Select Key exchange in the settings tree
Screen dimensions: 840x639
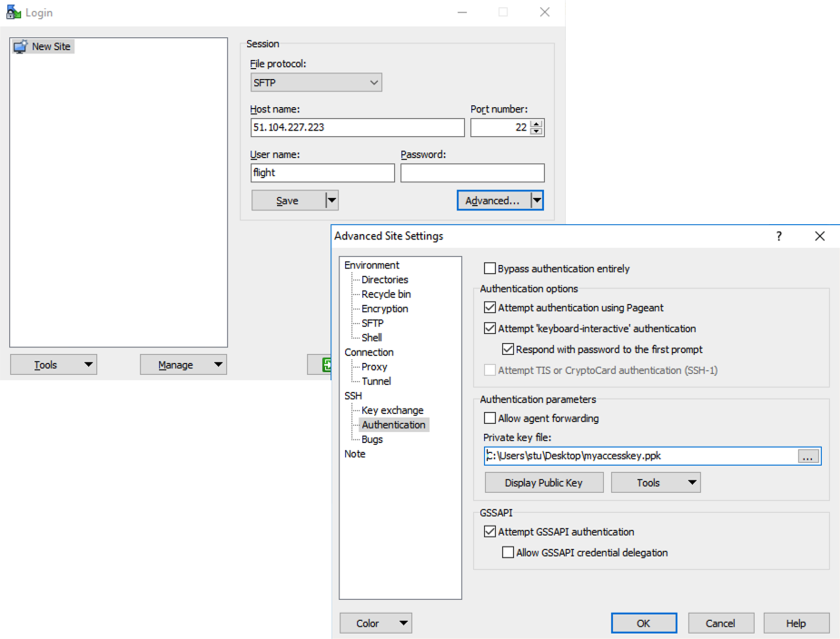pos(392,410)
